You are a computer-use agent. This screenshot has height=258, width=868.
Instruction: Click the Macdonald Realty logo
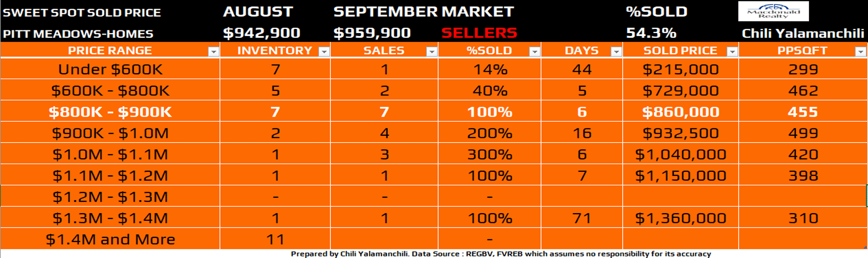(x=773, y=11)
